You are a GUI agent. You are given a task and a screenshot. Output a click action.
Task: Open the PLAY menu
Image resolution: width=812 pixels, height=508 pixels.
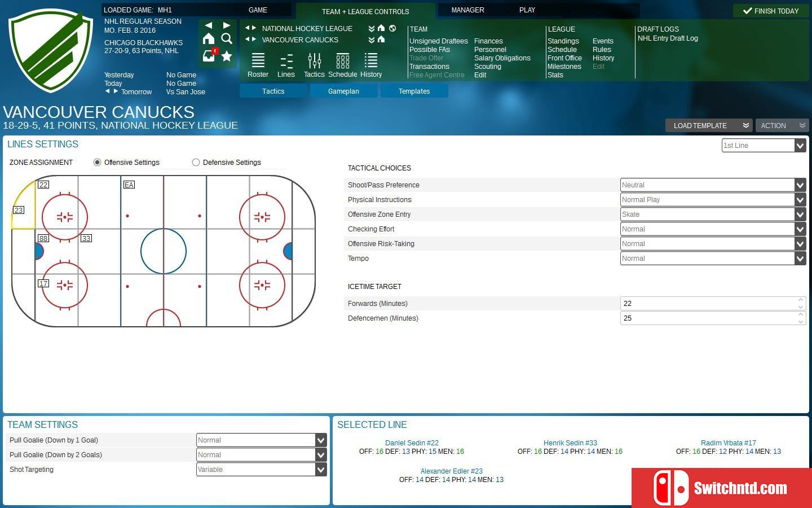tap(527, 10)
